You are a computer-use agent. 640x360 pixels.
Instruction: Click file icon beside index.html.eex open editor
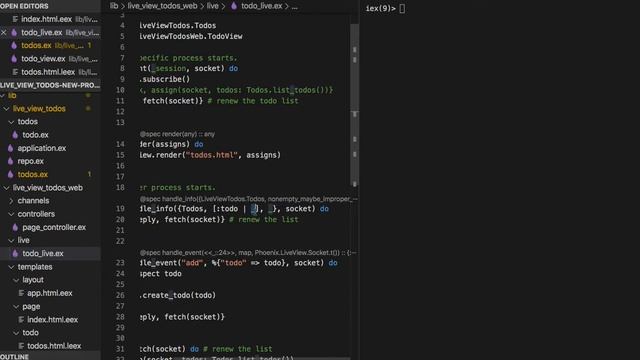pos(15,19)
